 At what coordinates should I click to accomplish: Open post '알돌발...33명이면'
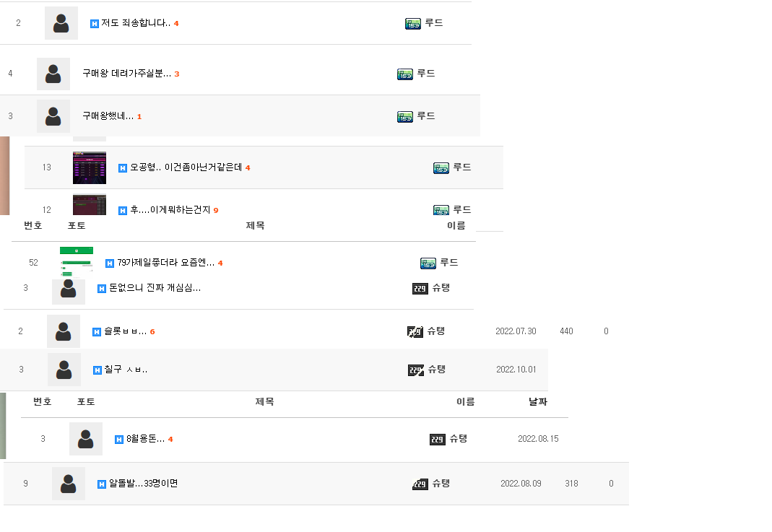(143, 484)
